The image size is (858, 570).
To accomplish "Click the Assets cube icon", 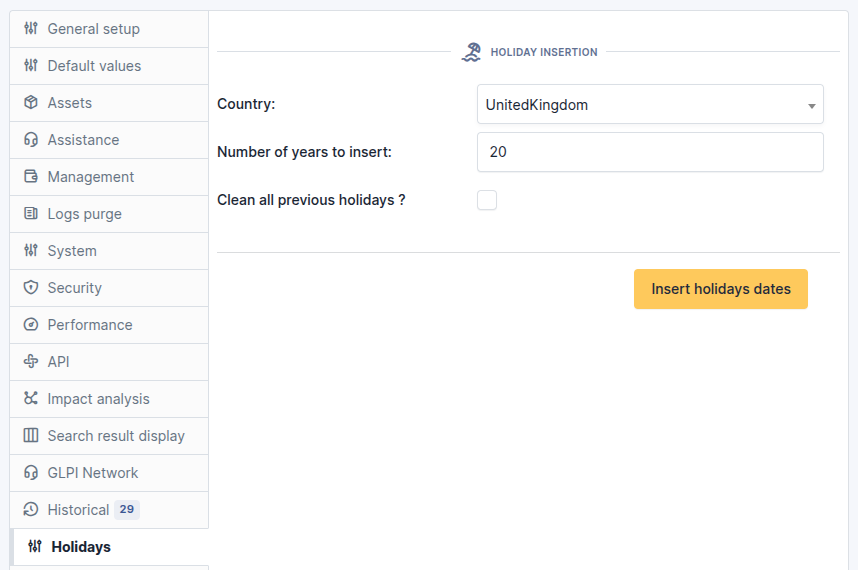I will (31, 103).
